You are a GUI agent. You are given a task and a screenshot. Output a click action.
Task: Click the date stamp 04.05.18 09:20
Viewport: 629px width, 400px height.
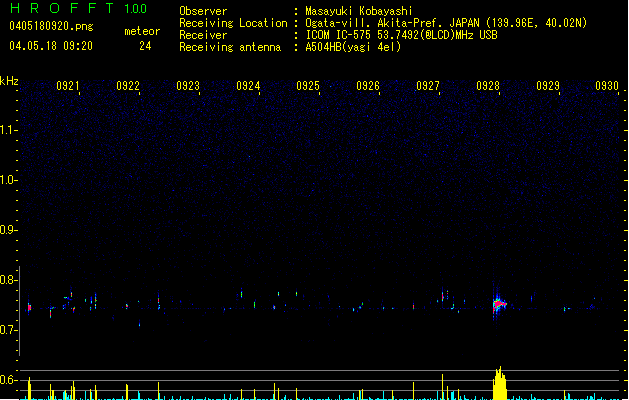51,46
